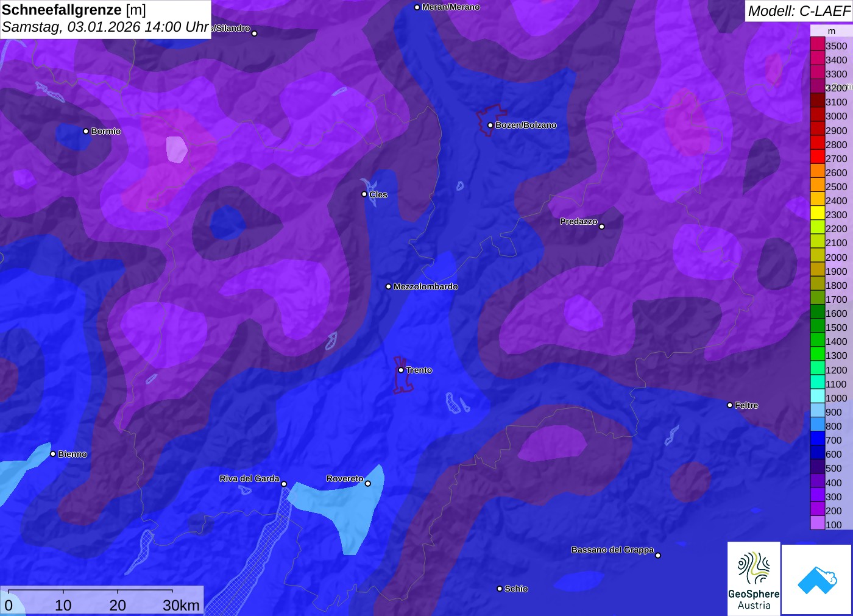Click the Bormio city label
Screen dimensions: 853x616
(106, 132)
